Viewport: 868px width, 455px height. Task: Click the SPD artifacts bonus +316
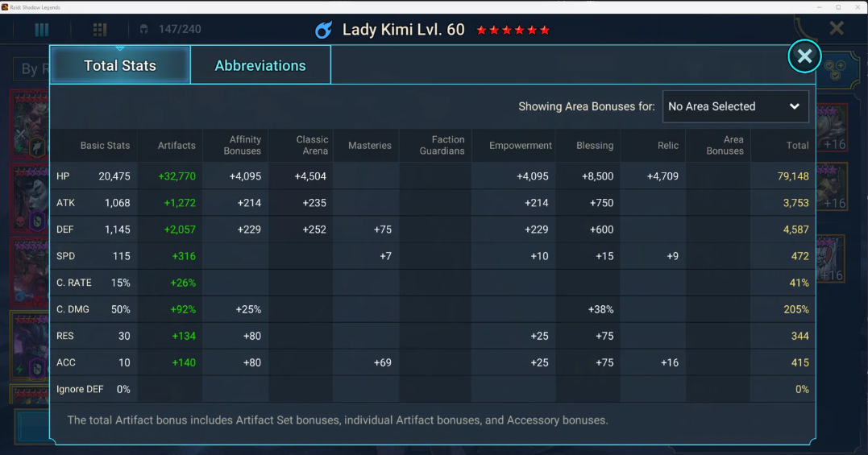(x=184, y=256)
